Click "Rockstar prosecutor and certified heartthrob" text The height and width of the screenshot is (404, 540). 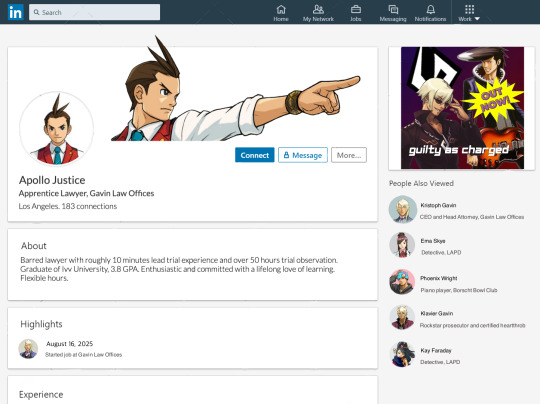pos(472,325)
